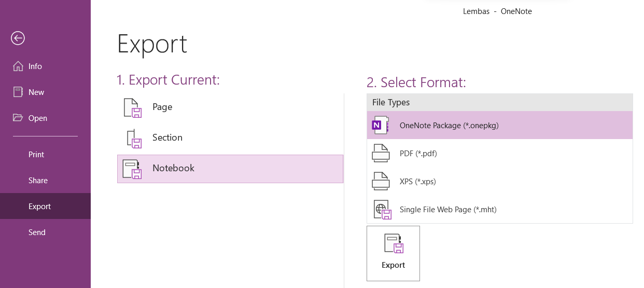Image resolution: width=644 pixels, height=288 pixels.
Task: Open the New notebook page
Action: (x=45, y=92)
